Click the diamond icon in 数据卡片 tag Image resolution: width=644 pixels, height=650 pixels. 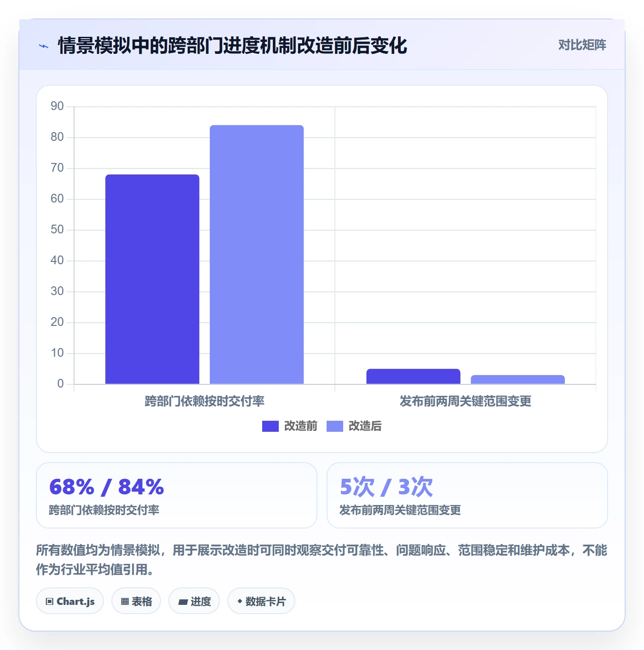tap(240, 601)
